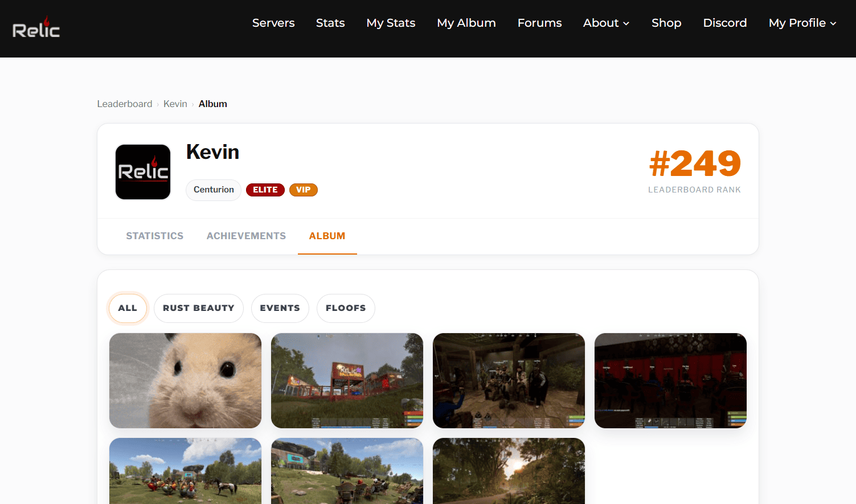Switch to the Statistics tab
Viewport: 856px width, 504px height.
(155, 236)
